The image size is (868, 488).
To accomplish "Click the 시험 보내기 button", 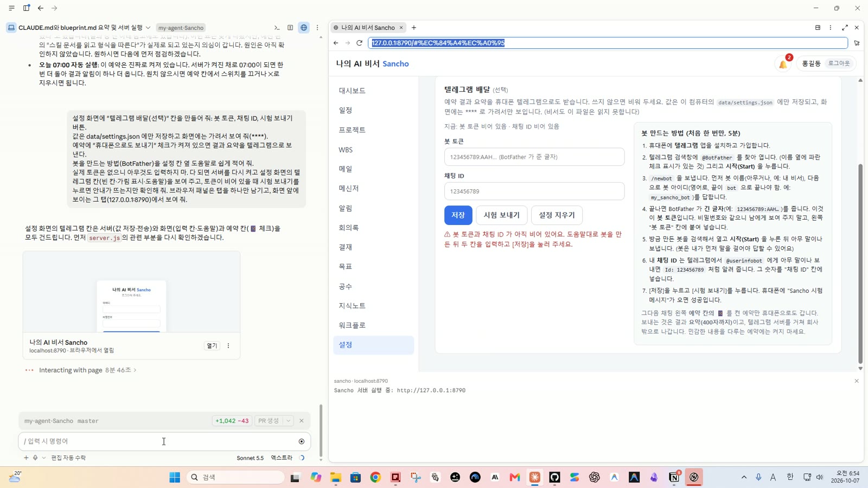I will coord(502,215).
